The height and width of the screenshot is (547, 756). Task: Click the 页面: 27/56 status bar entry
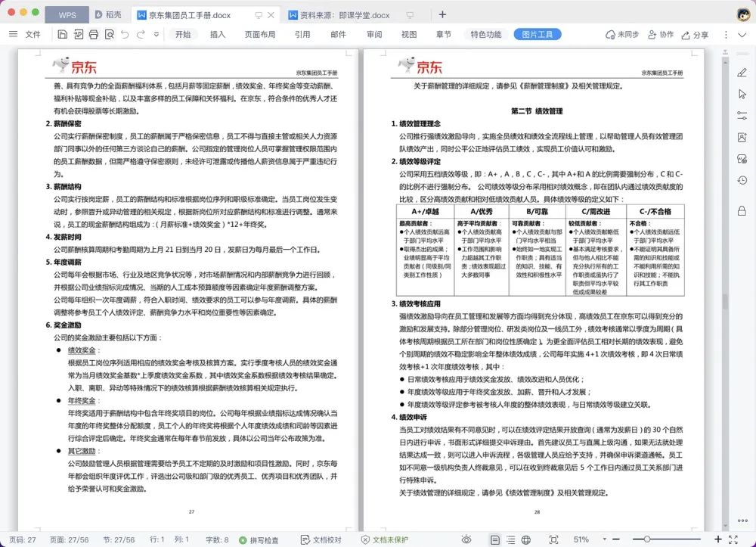[69, 539]
